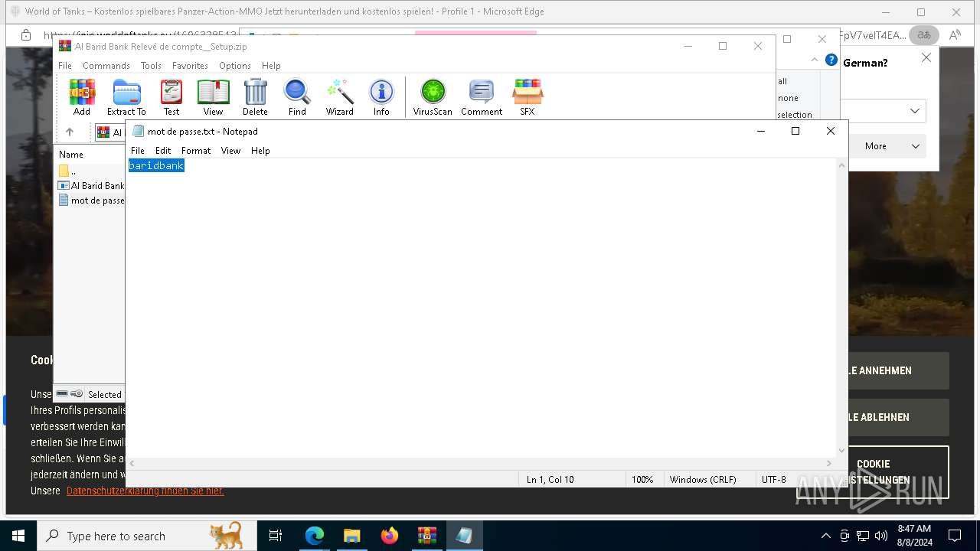
Task: Select the parent folder '..' row
Action: tap(90, 171)
